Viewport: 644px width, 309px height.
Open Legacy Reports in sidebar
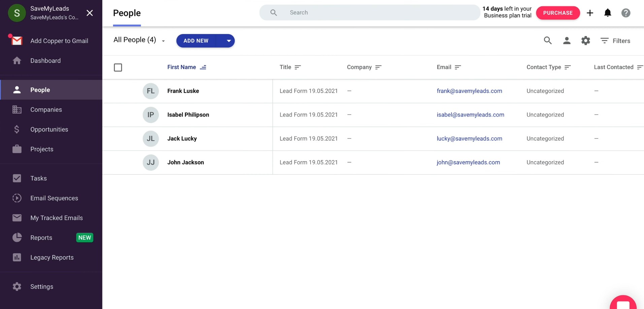[52, 257]
